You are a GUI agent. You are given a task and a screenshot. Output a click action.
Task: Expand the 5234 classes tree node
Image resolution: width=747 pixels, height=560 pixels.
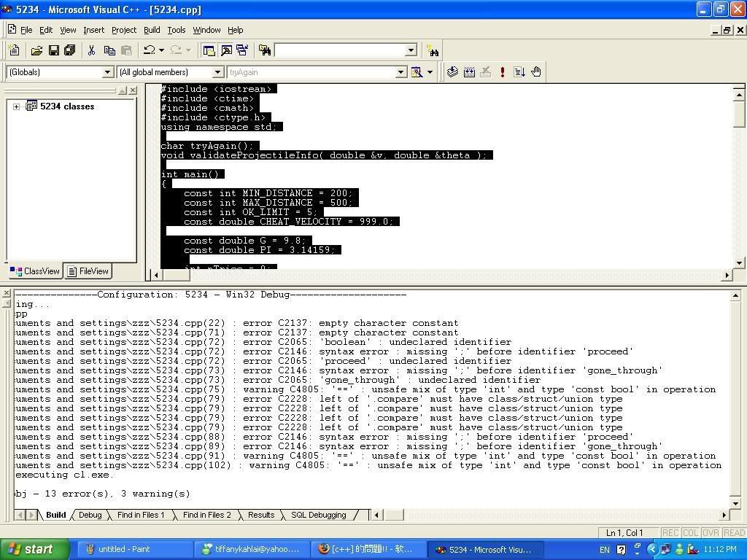pyautogui.click(x=17, y=106)
